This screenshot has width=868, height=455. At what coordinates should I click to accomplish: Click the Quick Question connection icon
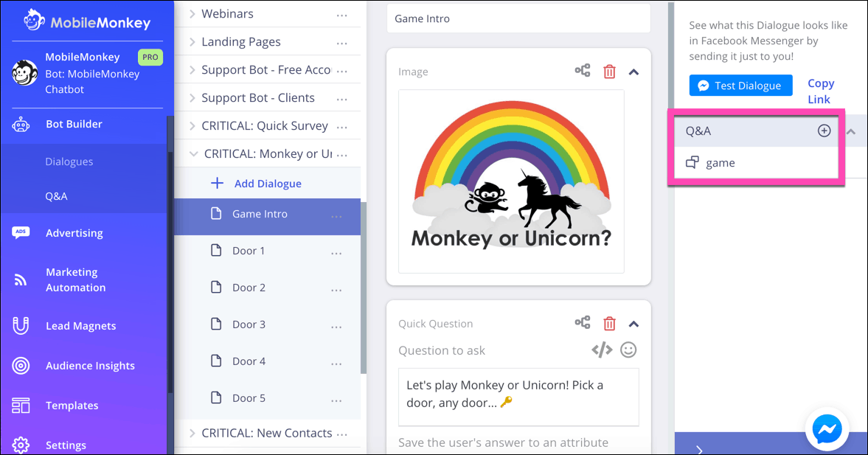point(583,322)
